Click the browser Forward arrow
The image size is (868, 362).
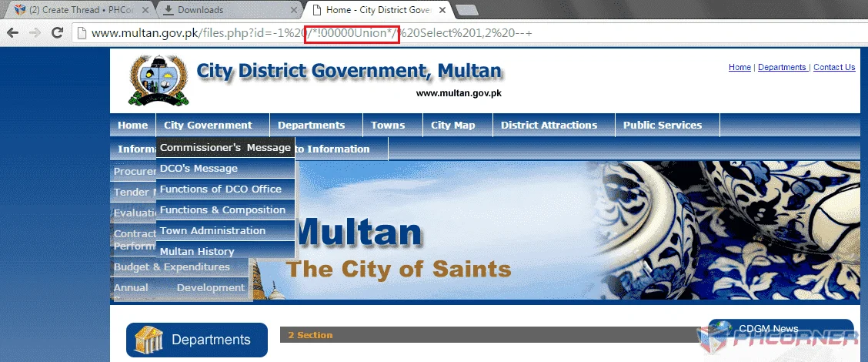[35, 32]
